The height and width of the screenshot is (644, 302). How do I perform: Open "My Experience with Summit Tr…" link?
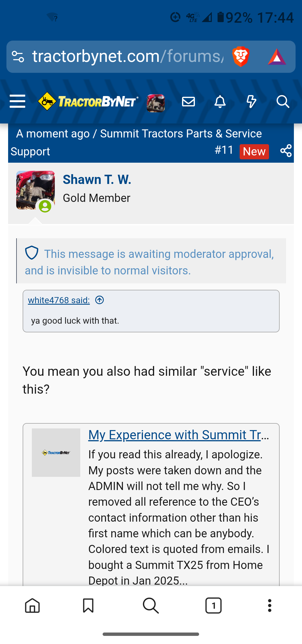(x=178, y=435)
